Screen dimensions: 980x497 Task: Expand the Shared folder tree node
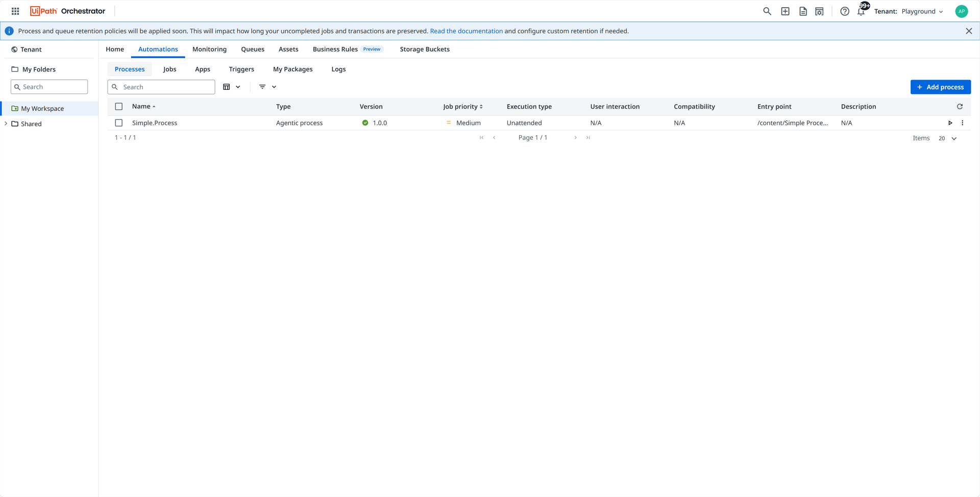tap(6, 124)
